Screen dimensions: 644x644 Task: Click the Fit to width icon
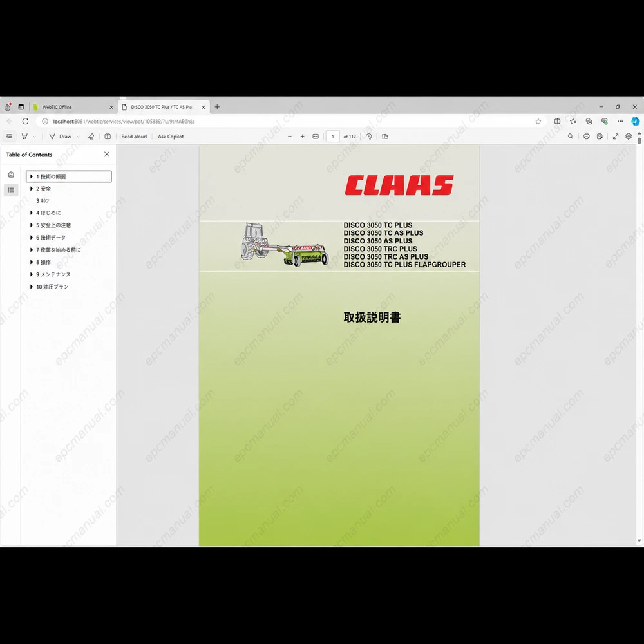click(316, 137)
